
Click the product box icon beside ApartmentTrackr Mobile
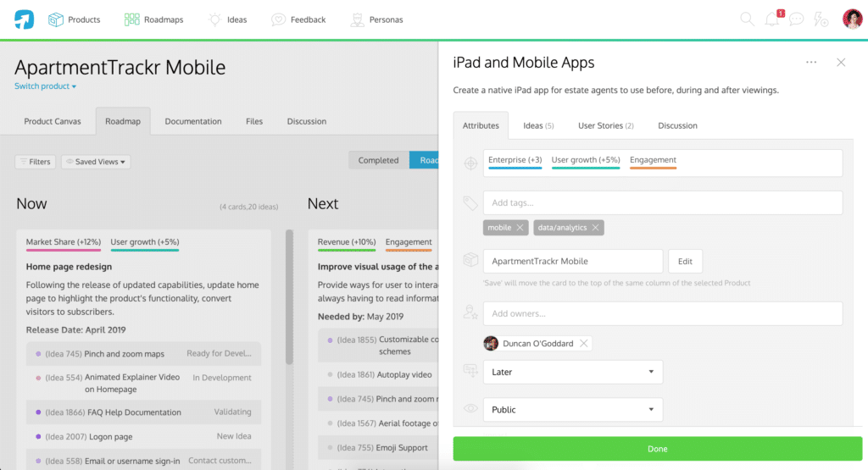(x=470, y=260)
